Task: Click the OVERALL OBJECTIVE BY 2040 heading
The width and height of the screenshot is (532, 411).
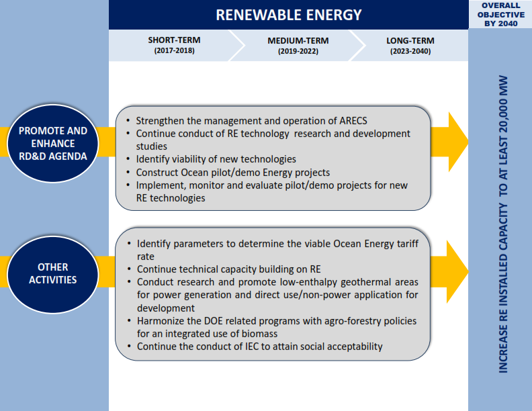Action: tap(501, 15)
